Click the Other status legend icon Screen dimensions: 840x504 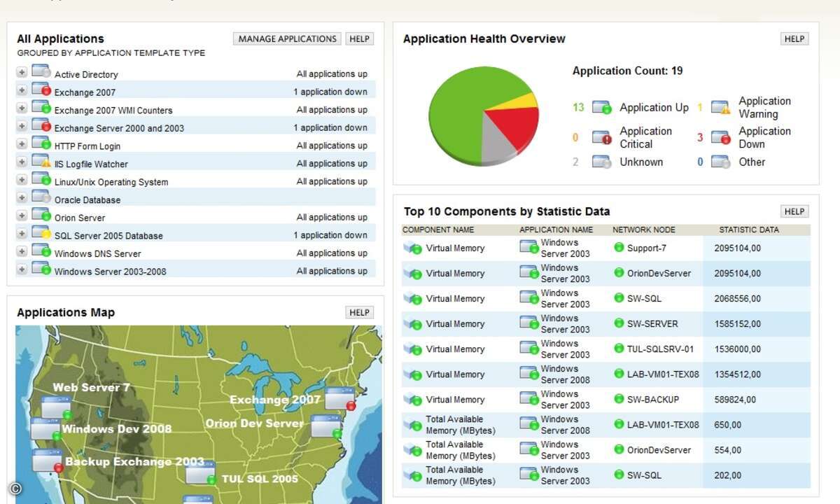click(721, 162)
